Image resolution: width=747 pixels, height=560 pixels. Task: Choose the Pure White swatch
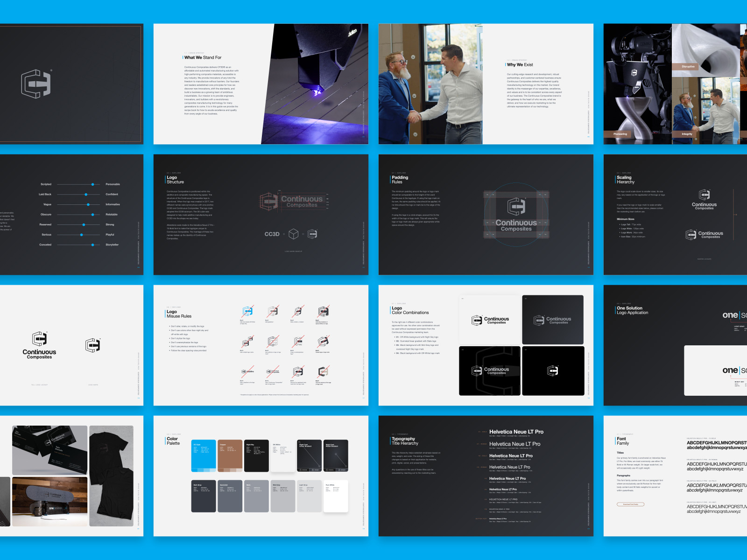336,496
